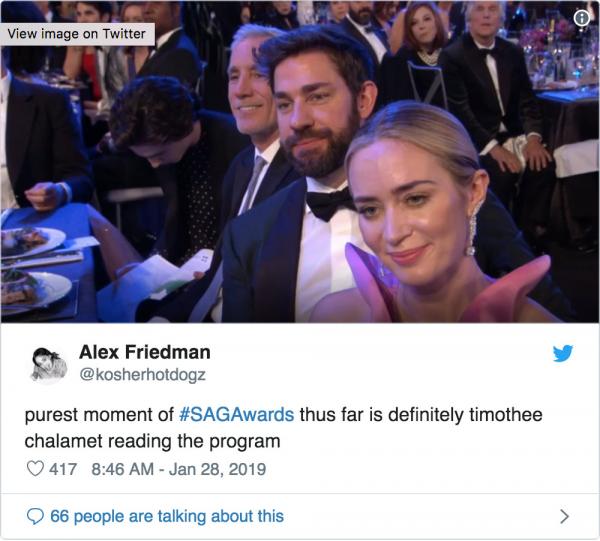The height and width of the screenshot is (541, 600).
Task: Click the dinner plates on the blue table
Action: (33, 268)
